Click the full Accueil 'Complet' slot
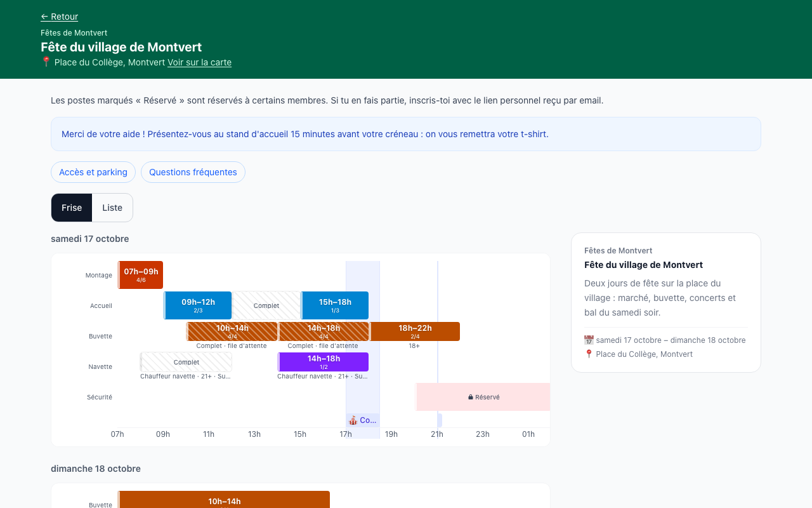 pos(266,305)
